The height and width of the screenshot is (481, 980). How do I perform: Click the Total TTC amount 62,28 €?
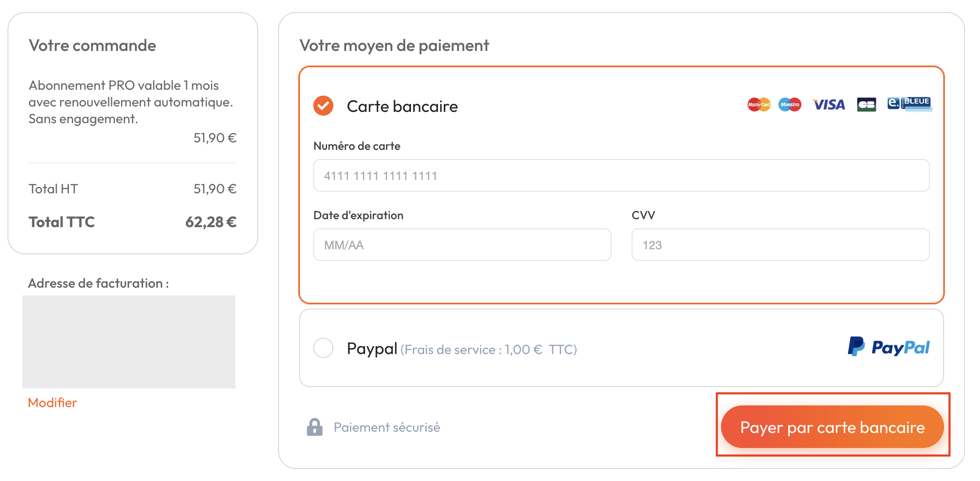211,222
